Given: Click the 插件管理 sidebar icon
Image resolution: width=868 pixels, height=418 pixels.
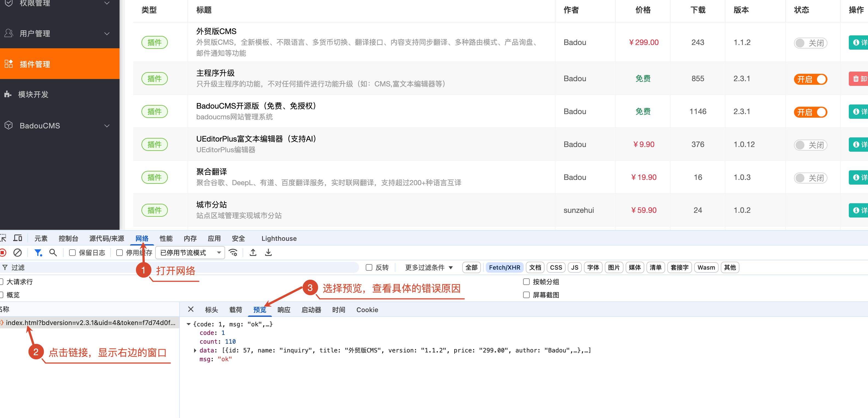Looking at the screenshot, I should tap(9, 64).
